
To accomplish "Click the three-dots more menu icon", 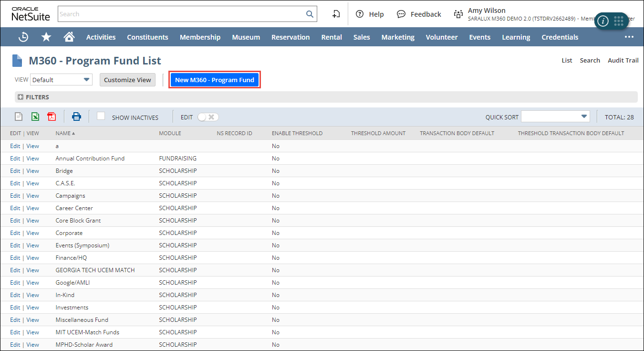I will point(629,37).
